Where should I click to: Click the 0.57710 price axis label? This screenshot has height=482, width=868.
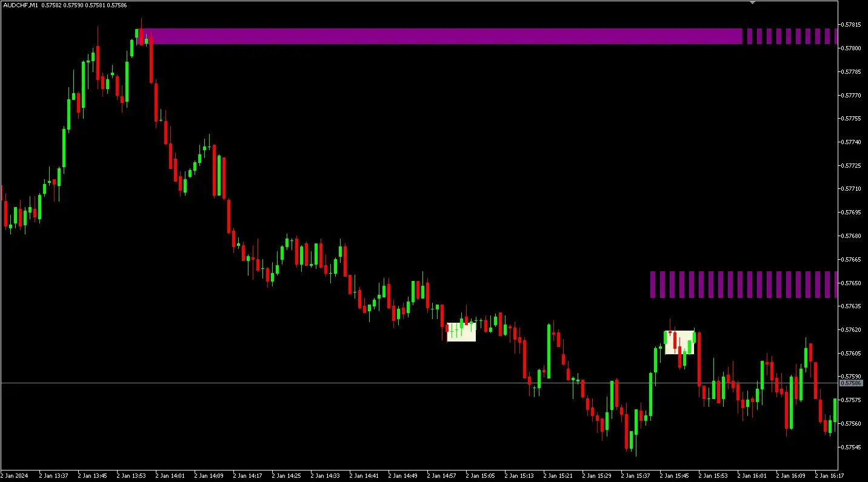(850, 189)
